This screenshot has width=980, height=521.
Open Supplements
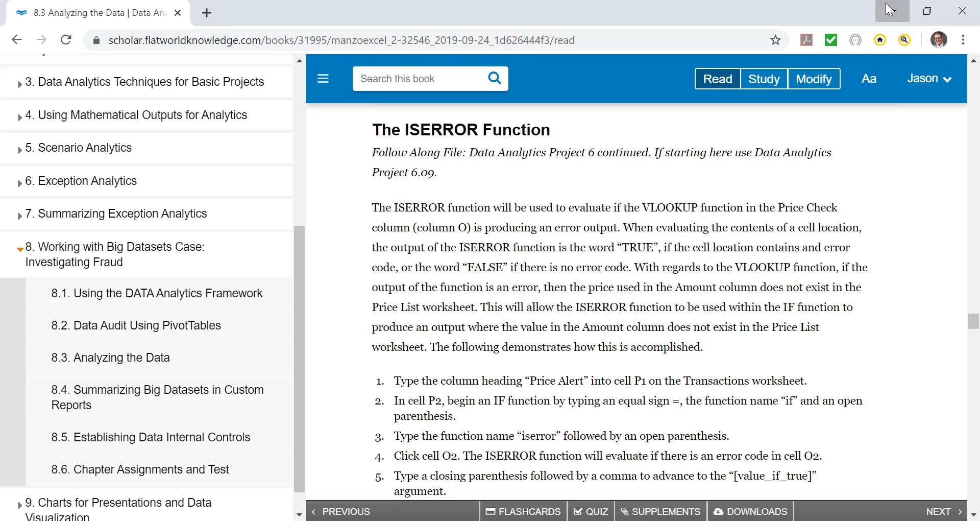click(x=660, y=511)
